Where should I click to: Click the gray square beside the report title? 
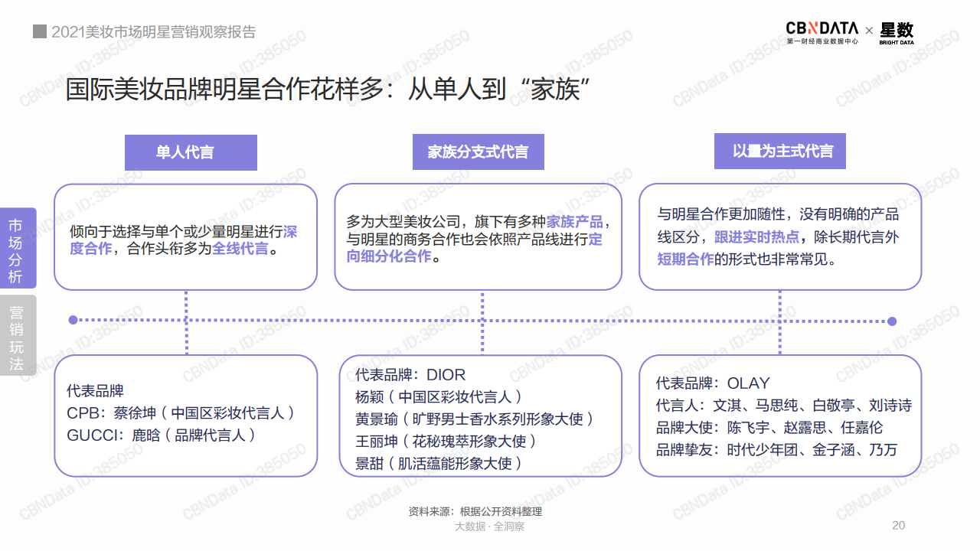39,32
